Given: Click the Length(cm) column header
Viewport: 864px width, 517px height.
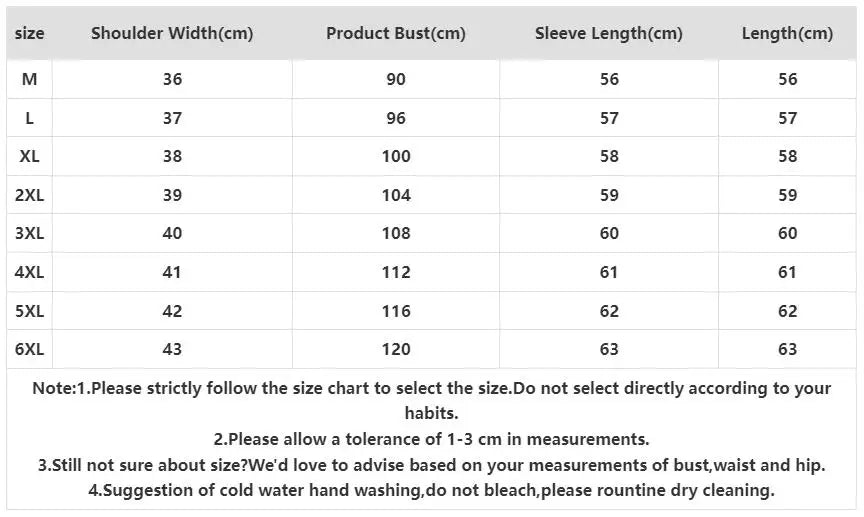Looking at the screenshot, I should [x=787, y=33].
